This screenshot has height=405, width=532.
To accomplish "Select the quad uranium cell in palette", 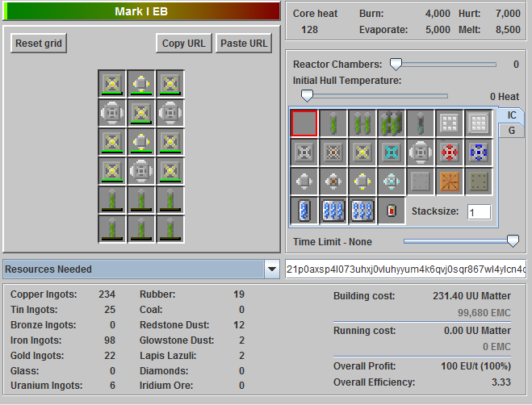I will [x=392, y=123].
